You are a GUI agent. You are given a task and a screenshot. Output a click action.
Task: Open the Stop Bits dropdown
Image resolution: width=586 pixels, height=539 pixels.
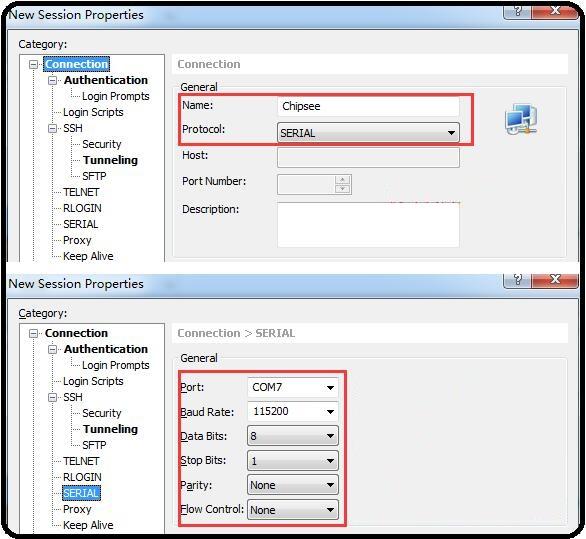pyautogui.click(x=293, y=461)
